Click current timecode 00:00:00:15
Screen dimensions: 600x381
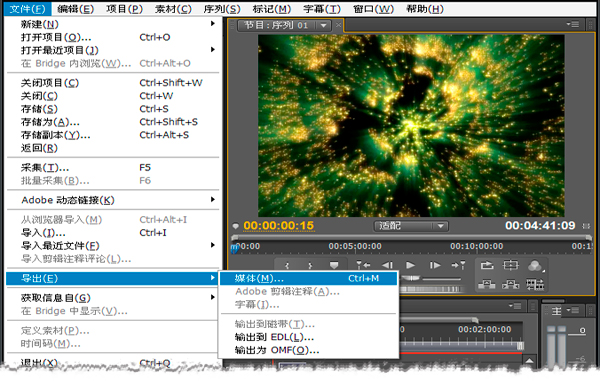pos(279,226)
